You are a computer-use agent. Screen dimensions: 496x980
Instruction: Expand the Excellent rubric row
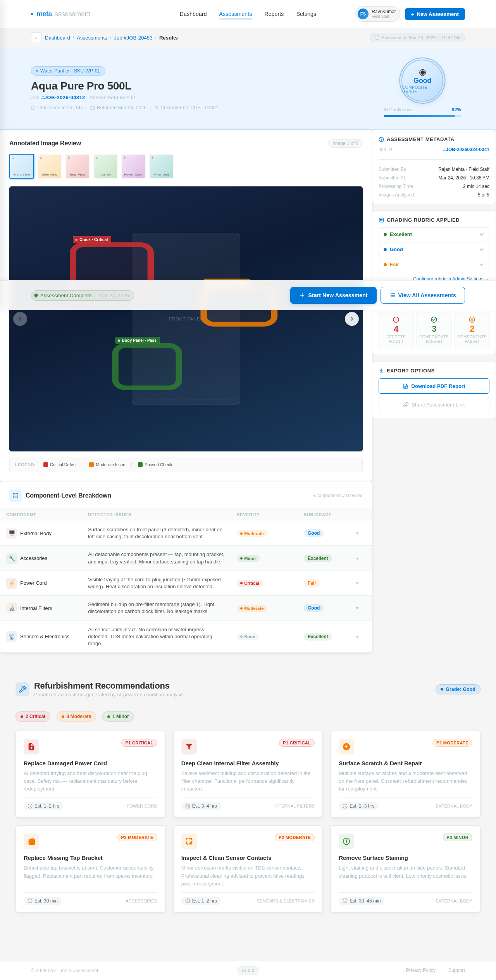click(x=434, y=234)
